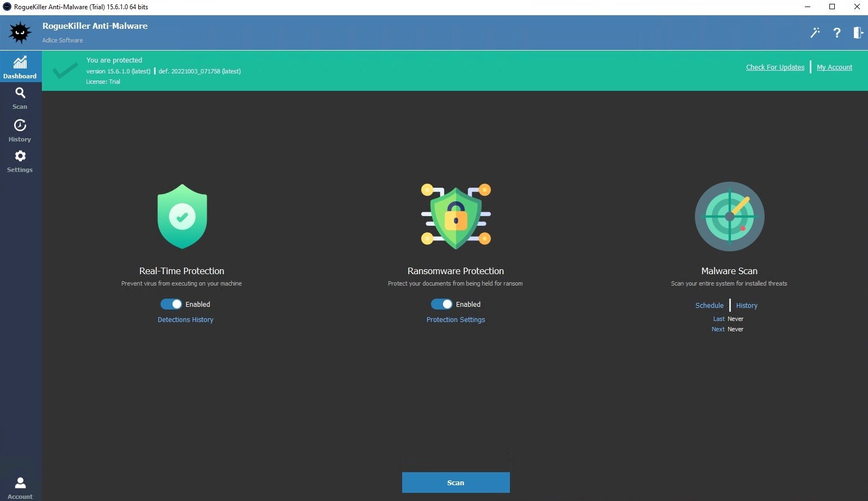This screenshot has height=501, width=868.
Task: Click the 'You are protected' status text
Action: 114,60
